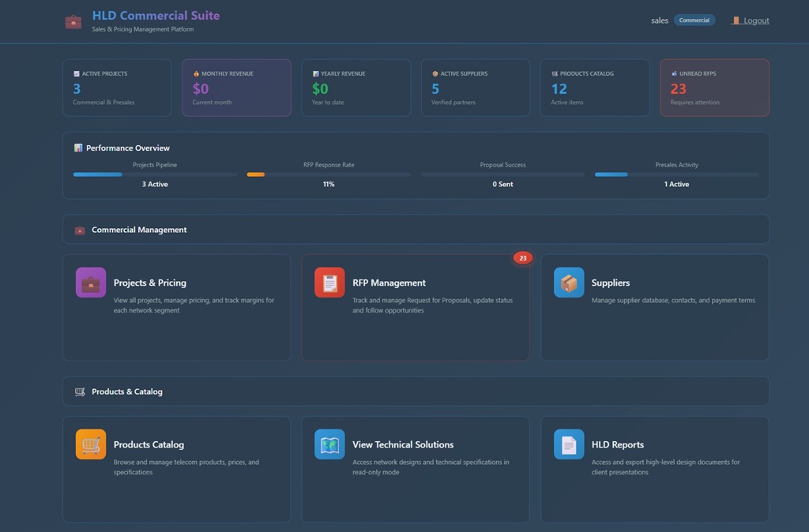Click the Commercial Management section icon
809x532 pixels.
(79, 229)
